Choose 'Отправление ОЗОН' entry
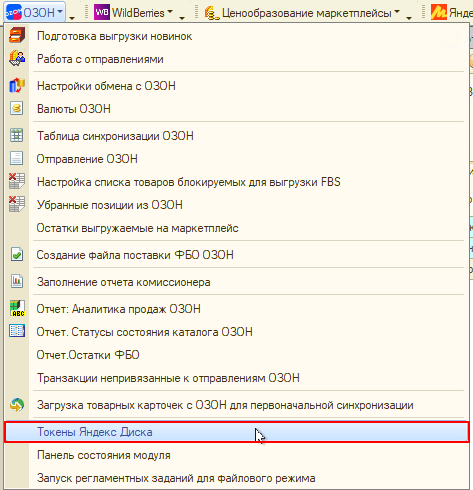473x490 pixels. pyautogui.click(x=236, y=159)
